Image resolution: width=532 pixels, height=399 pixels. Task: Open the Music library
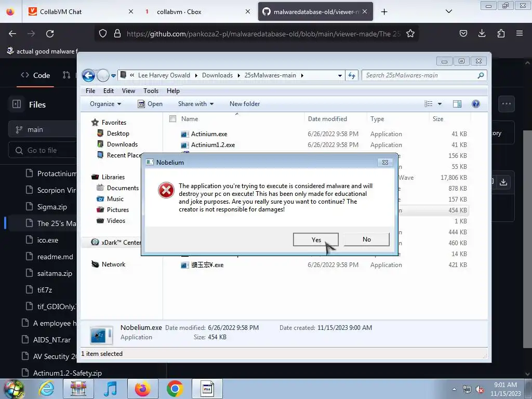(x=115, y=199)
